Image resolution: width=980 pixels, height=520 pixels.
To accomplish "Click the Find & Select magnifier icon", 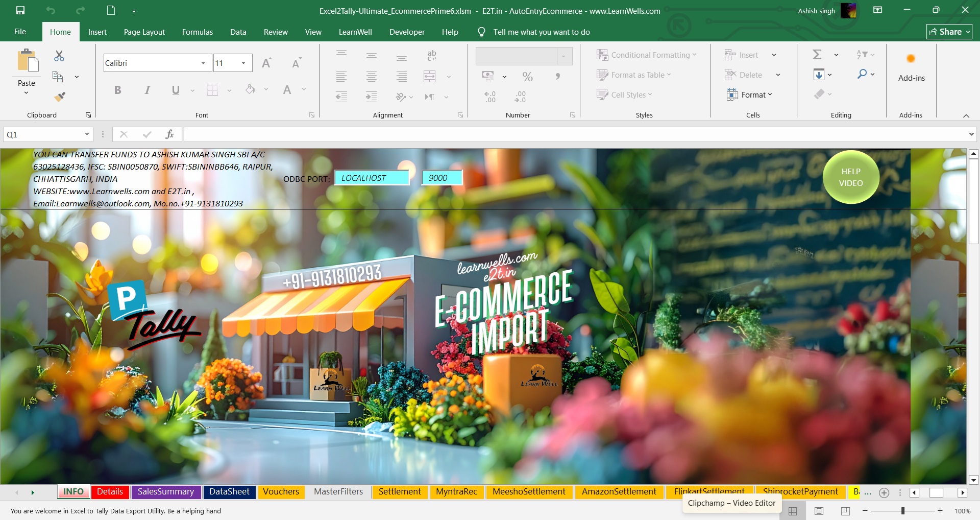I will [862, 74].
